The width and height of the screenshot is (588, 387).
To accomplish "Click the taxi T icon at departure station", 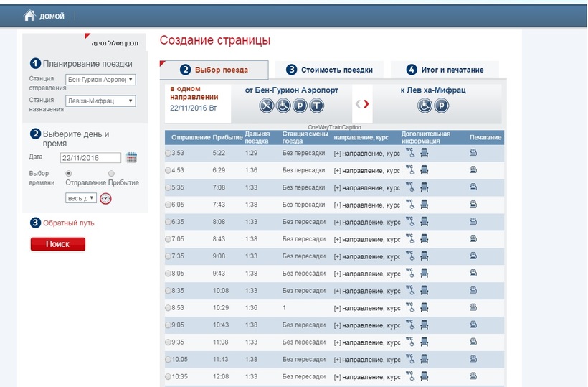I will [x=316, y=106].
